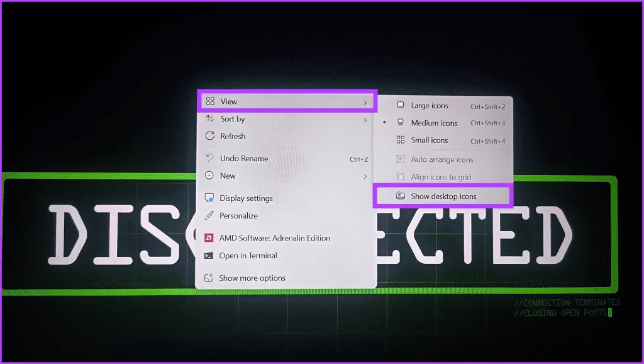Click the Refresh circular arrow icon
The width and height of the screenshot is (644, 364).
(x=210, y=136)
